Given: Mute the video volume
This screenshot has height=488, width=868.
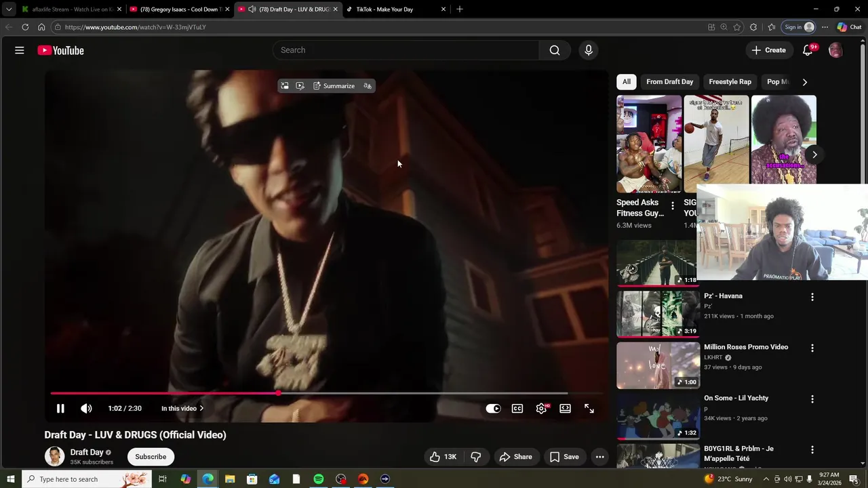Looking at the screenshot, I should [86, 409].
